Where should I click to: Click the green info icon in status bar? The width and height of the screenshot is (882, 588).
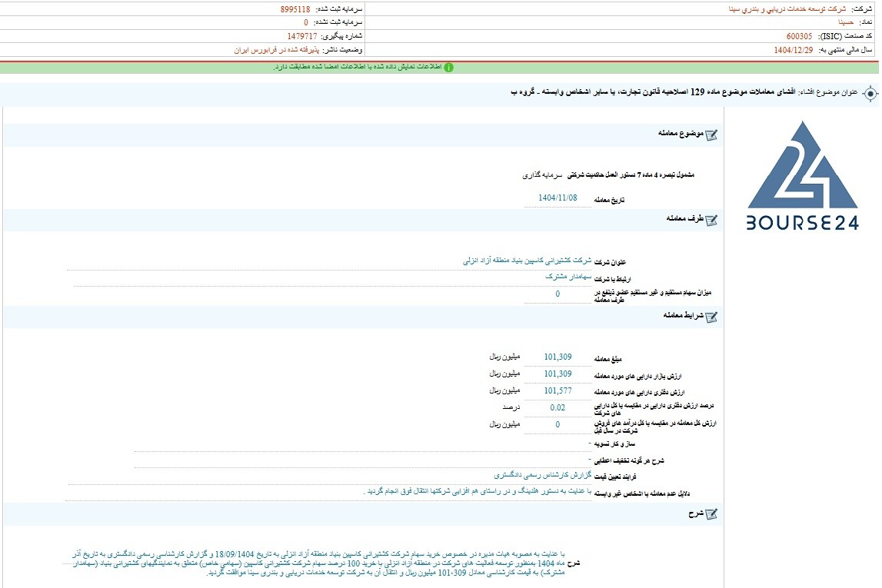pyautogui.click(x=448, y=68)
